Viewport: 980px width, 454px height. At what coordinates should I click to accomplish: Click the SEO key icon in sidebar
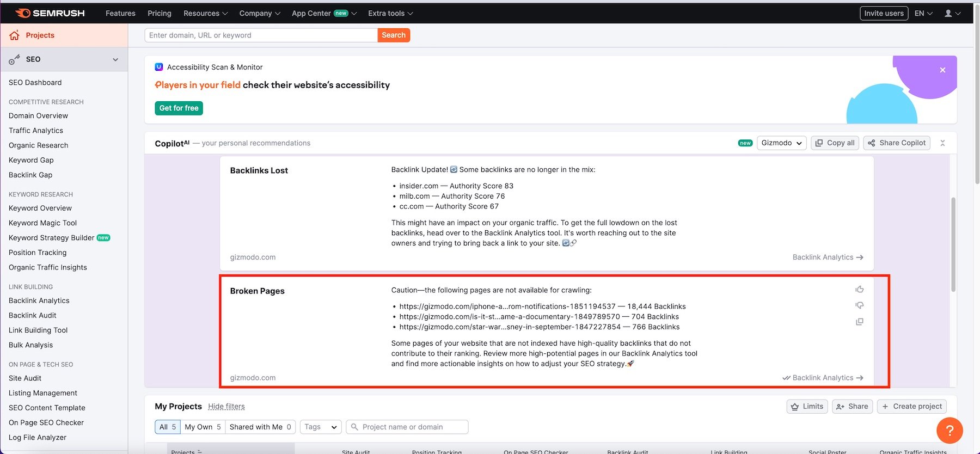click(x=15, y=59)
